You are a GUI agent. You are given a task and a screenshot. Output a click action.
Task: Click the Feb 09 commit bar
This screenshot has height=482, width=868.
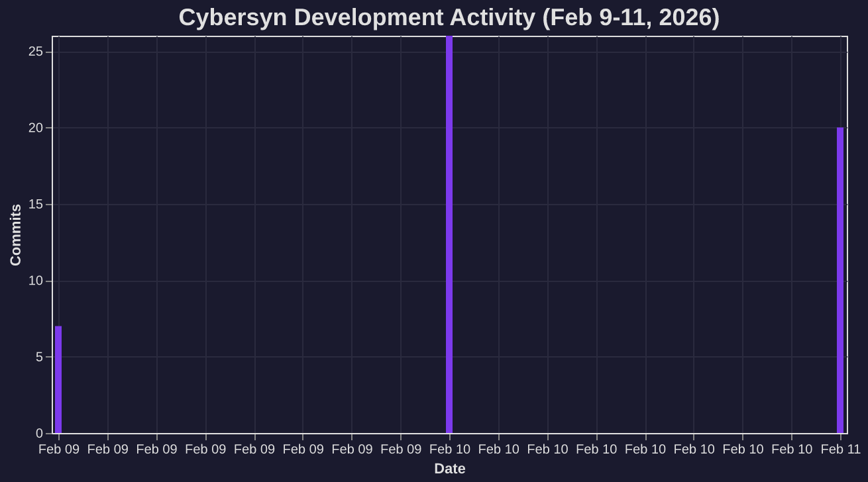pyautogui.click(x=58, y=379)
